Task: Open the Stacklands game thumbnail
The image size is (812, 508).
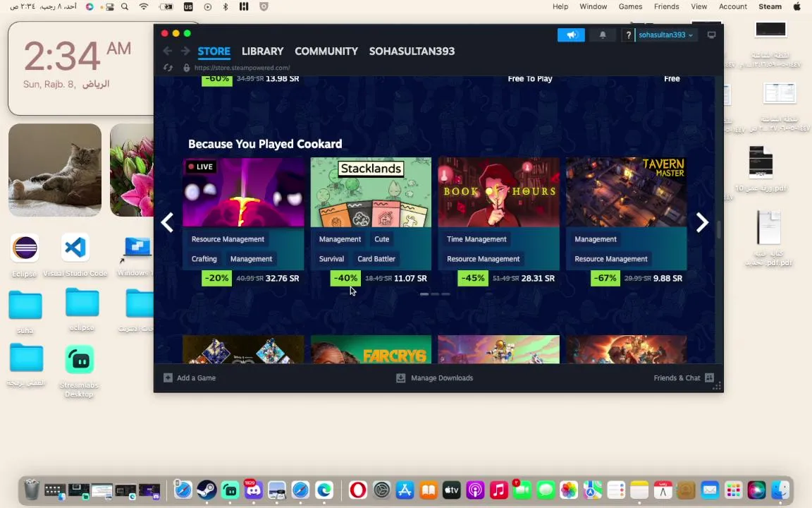Action: point(371,193)
